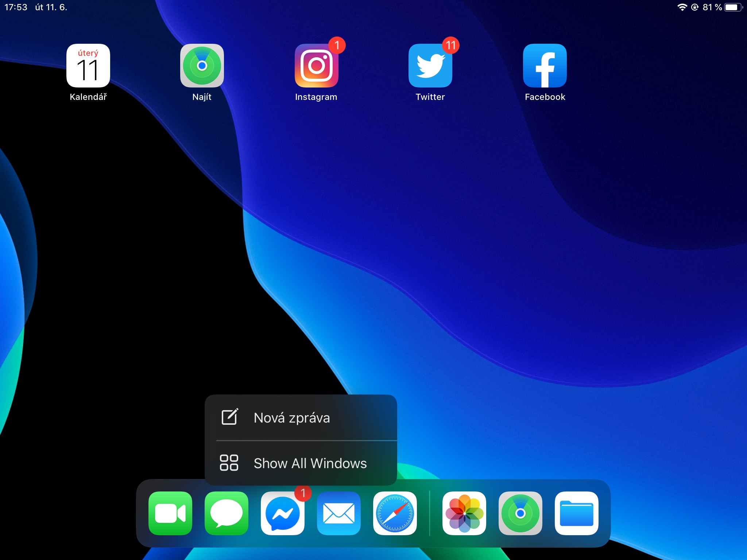Launch the Facebook app
This screenshot has height=560, width=747.
[545, 66]
